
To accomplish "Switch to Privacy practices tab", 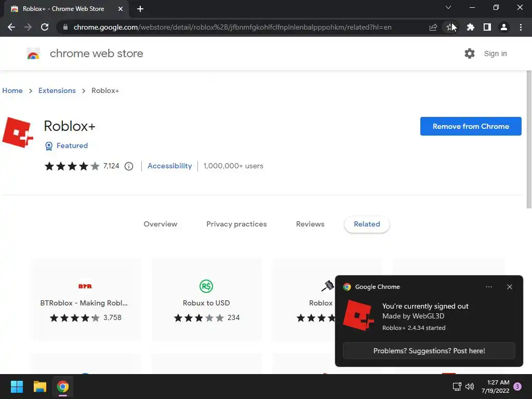I will 236,224.
